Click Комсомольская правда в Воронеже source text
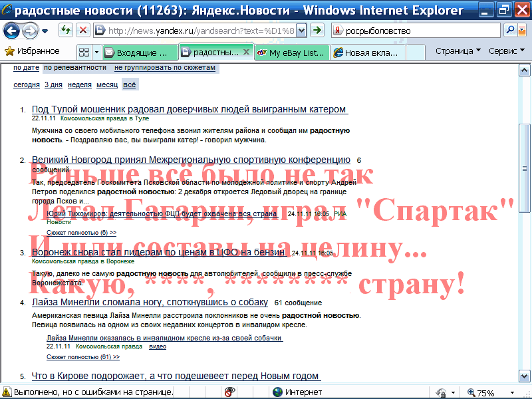The image size is (532, 399). [x=83, y=261]
